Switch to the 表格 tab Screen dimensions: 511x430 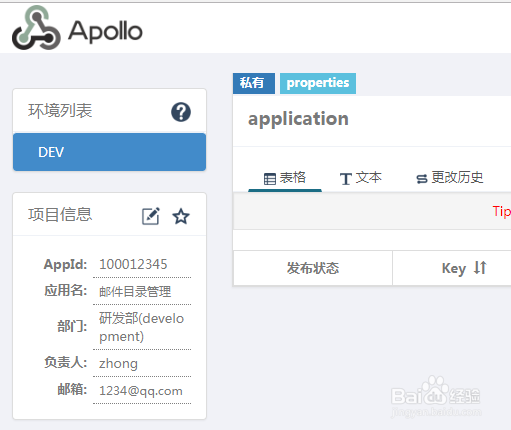(x=285, y=178)
